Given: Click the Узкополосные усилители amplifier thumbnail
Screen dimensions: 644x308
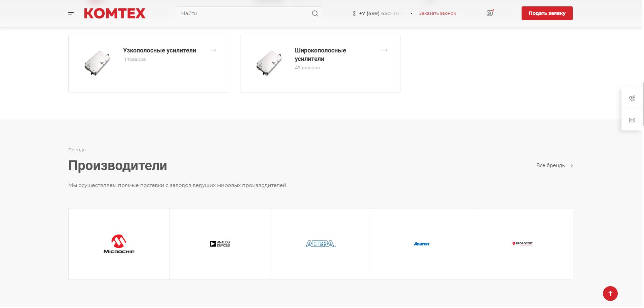Looking at the screenshot, I should 97,63.
